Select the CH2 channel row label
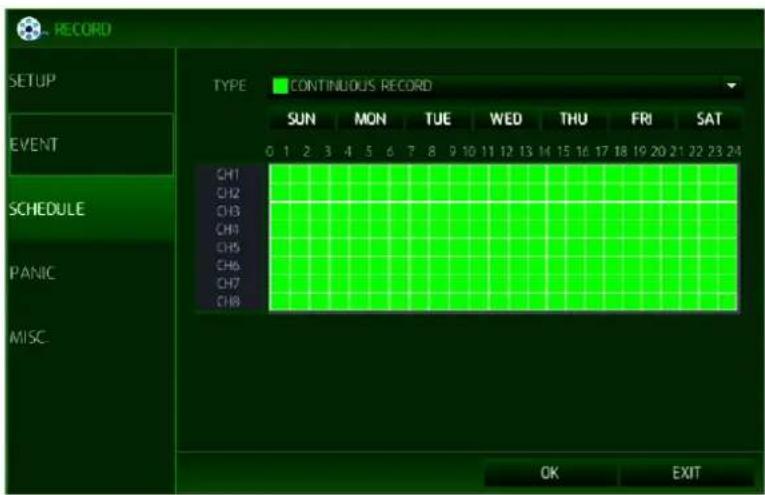765x495 pixels. coord(228,193)
